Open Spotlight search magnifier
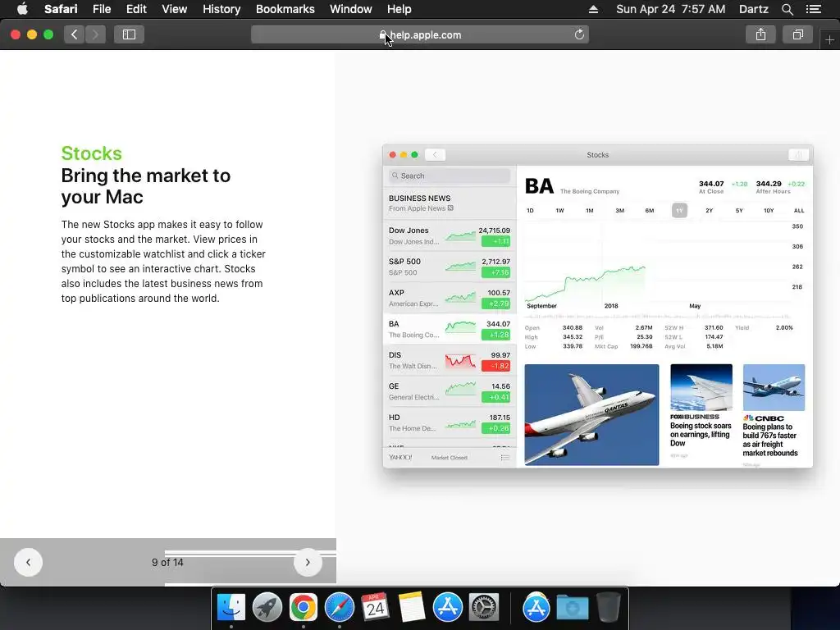The image size is (840, 630). 787,9
